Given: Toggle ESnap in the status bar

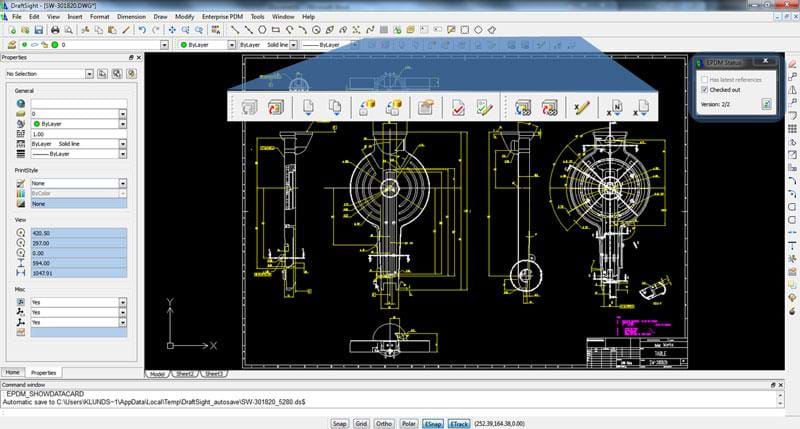Looking at the screenshot, I should (x=433, y=423).
